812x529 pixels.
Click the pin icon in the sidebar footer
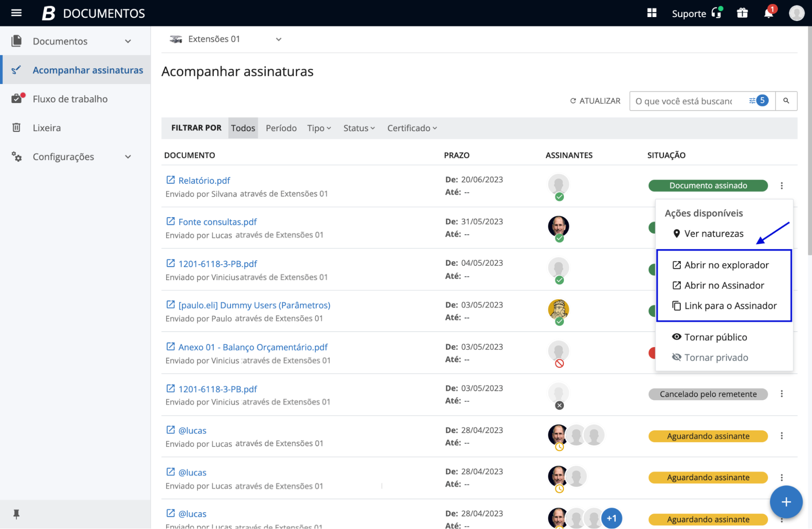click(16, 514)
